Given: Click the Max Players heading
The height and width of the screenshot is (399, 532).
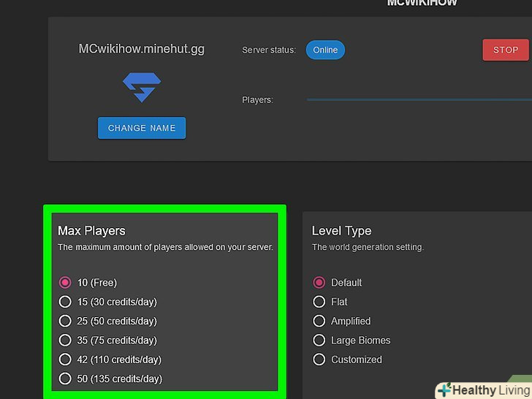Looking at the screenshot, I should point(91,231).
